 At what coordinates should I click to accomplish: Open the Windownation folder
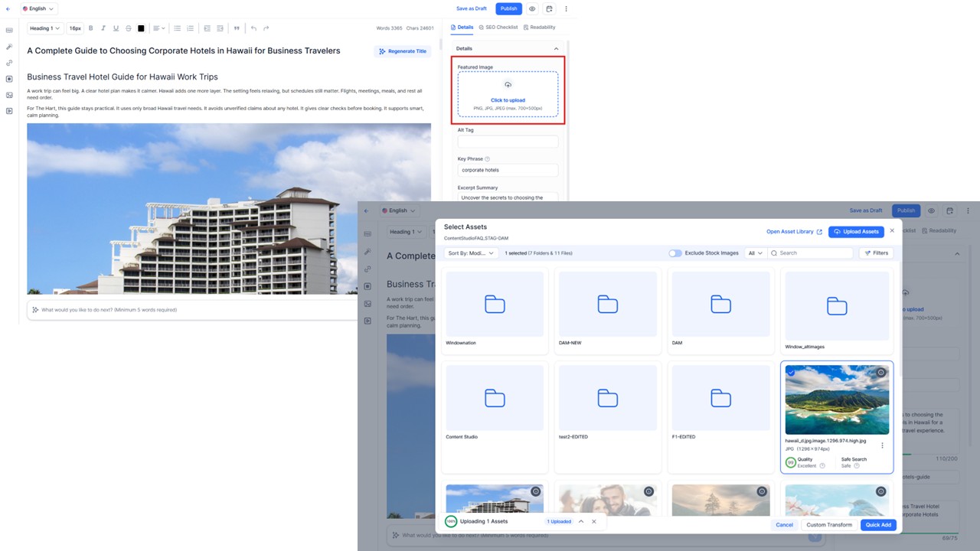(495, 310)
